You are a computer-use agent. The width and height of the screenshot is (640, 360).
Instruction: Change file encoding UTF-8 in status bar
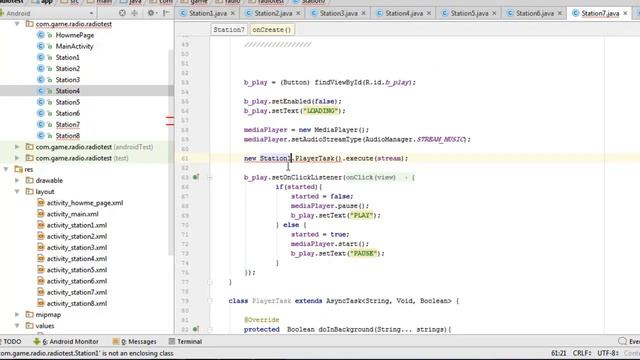(608, 353)
